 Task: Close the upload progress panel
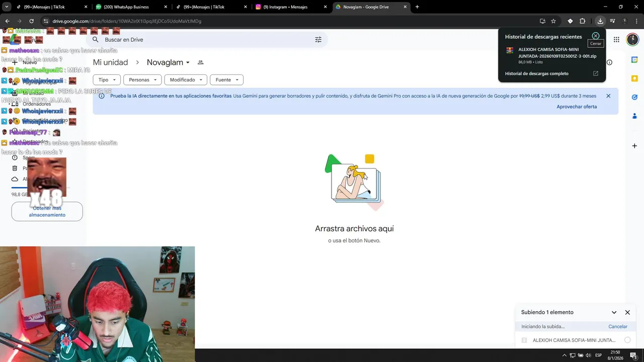(627, 312)
